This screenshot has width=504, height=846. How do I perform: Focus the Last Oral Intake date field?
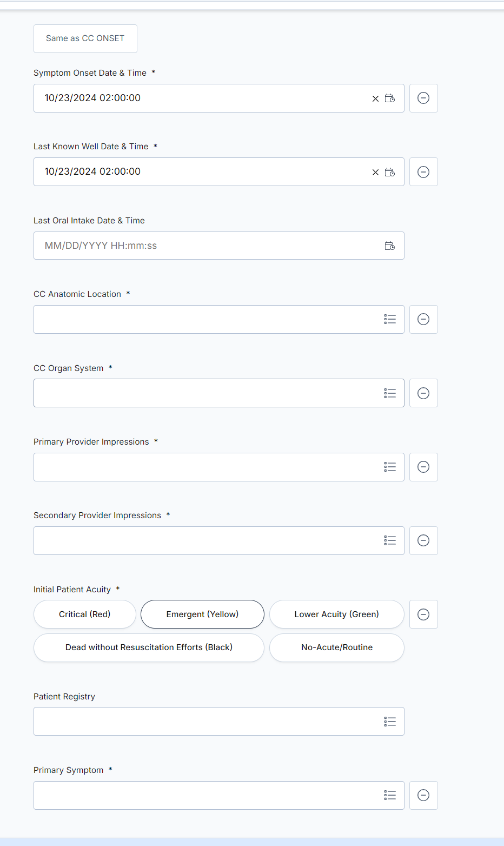click(x=219, y=246)
